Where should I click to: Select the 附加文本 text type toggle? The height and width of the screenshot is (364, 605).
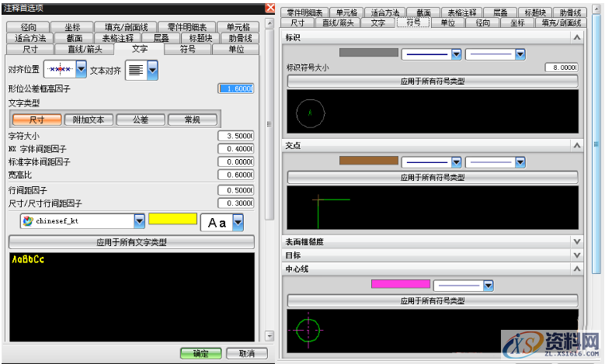[x=89, y=120]
